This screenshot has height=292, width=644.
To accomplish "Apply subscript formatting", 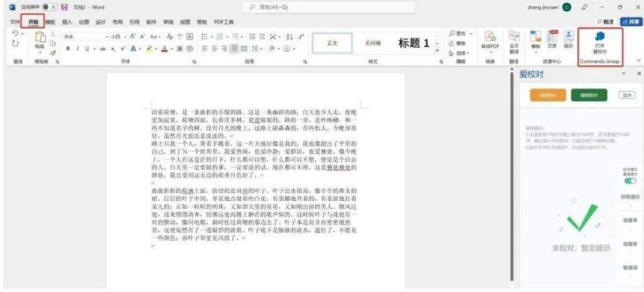I will click(x=114, y=49).
